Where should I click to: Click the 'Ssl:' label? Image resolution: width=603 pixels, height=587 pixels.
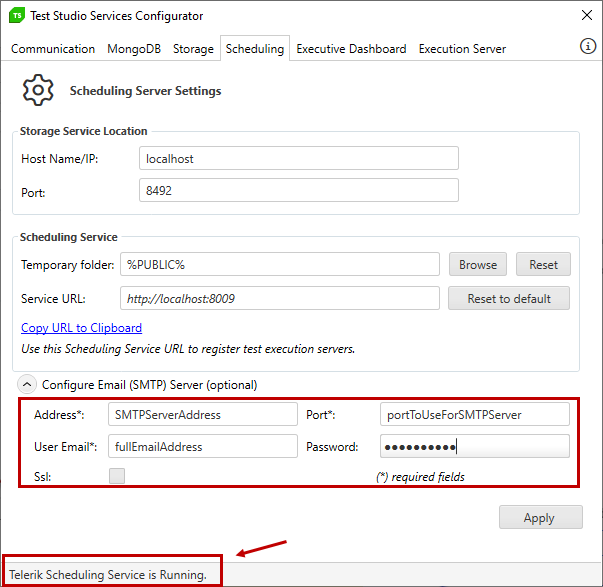coord(42,477)
